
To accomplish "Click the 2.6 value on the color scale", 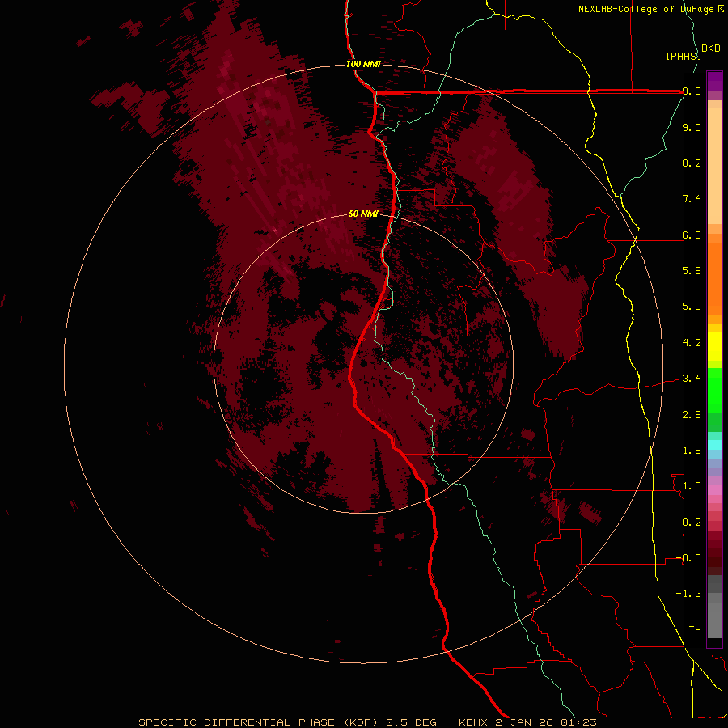I will click(x=692, y=415).
